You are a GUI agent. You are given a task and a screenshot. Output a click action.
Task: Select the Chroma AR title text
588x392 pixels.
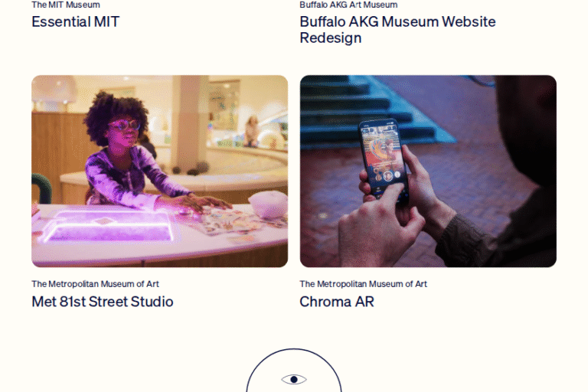pyautogui.click(x=337, y=302)
